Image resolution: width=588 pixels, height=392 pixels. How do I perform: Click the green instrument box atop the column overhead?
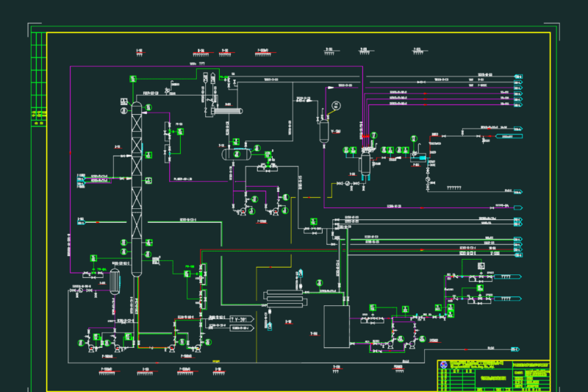click(x=133, y=79)
